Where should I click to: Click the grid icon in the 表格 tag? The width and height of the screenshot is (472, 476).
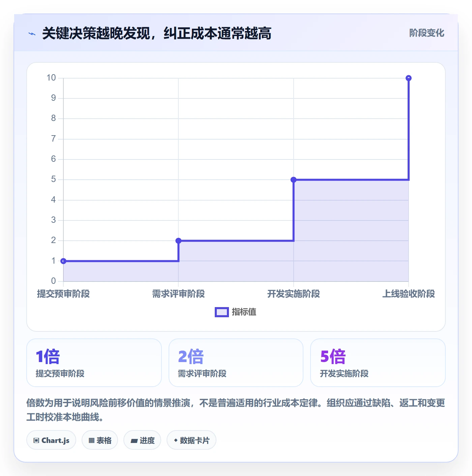tap(91, 441)
